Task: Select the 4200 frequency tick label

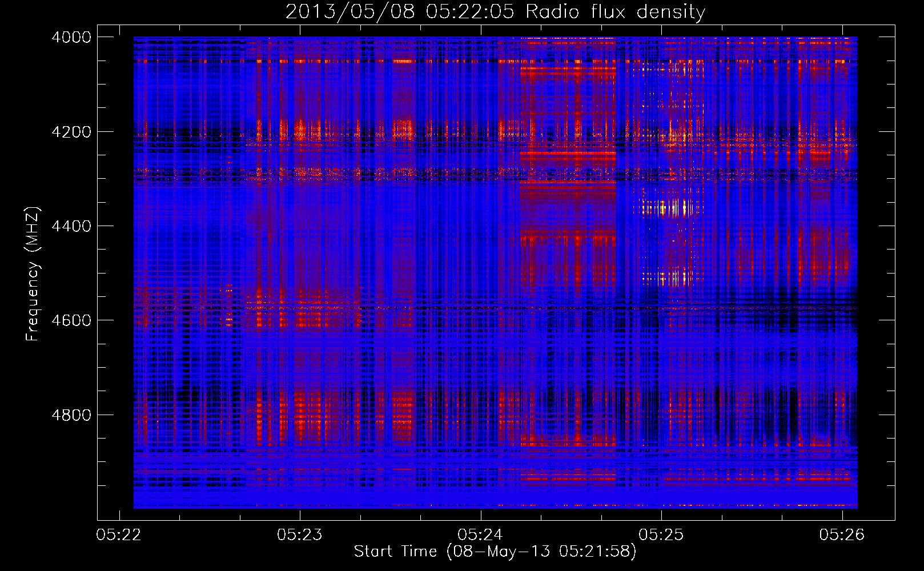Action: pyautogui.click(x=71, y=132)
